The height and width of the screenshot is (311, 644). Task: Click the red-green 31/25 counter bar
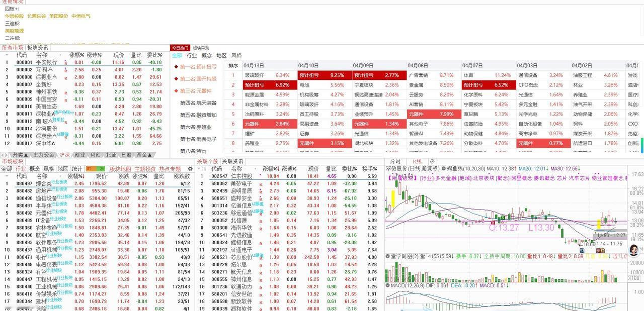(x=95, y=169)
